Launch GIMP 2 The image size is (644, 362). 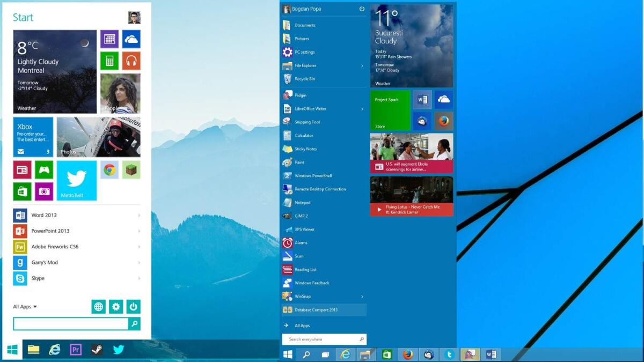coord(301,216)
